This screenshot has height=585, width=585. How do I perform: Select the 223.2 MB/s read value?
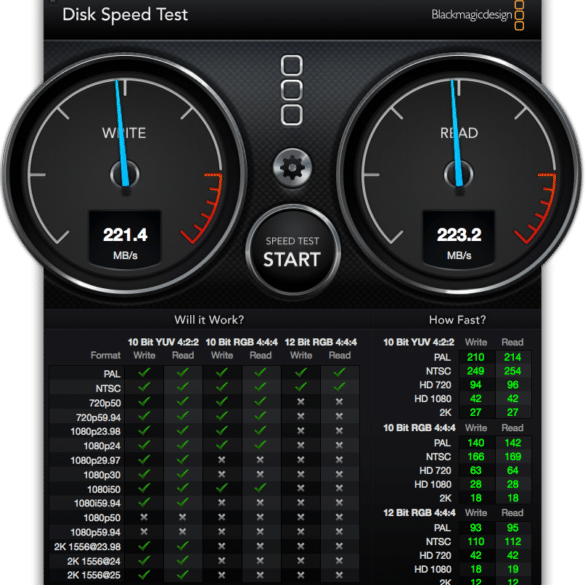[x=459, y=235]
